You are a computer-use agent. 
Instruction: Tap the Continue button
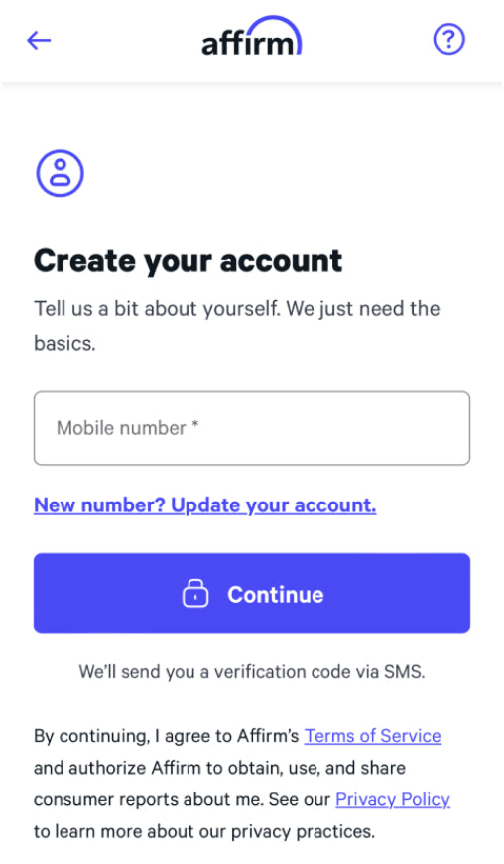click(252, 593)
